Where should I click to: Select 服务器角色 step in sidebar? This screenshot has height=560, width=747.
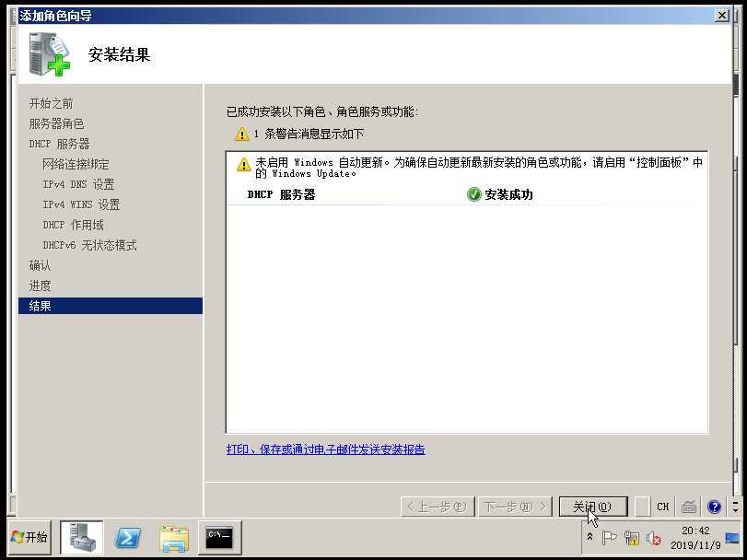(x=57, y=123)
